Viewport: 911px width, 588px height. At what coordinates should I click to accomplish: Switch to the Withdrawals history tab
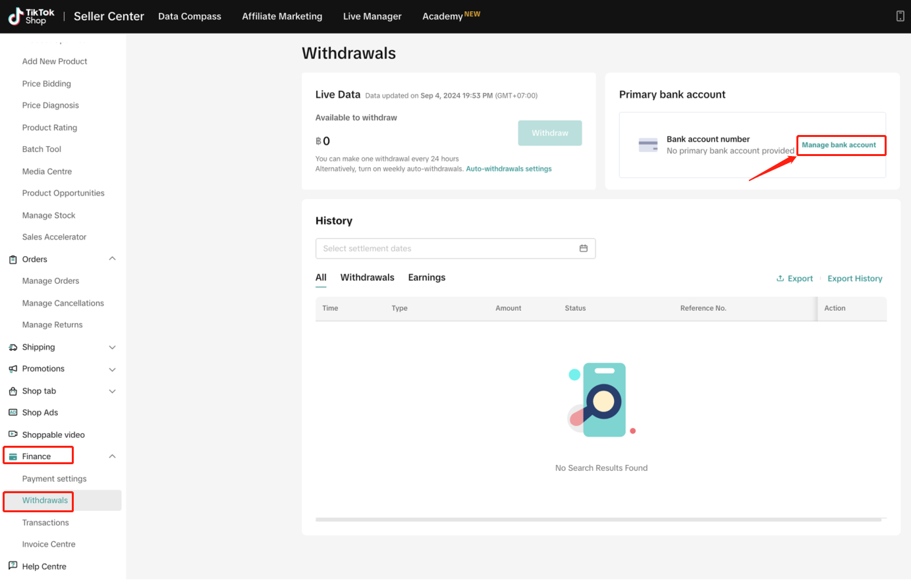[367, 277]
